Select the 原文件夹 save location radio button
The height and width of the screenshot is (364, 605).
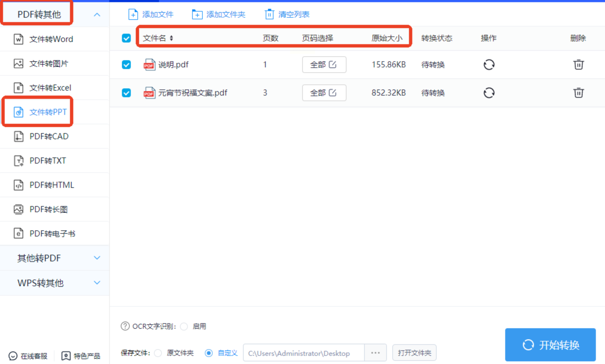(x=158, y=353)
